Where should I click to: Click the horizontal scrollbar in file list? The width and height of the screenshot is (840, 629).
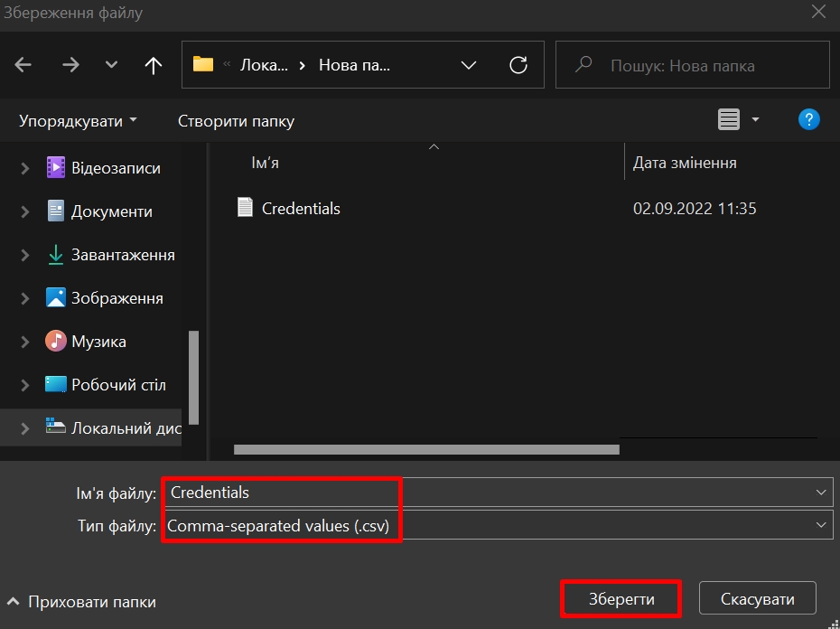426,449
